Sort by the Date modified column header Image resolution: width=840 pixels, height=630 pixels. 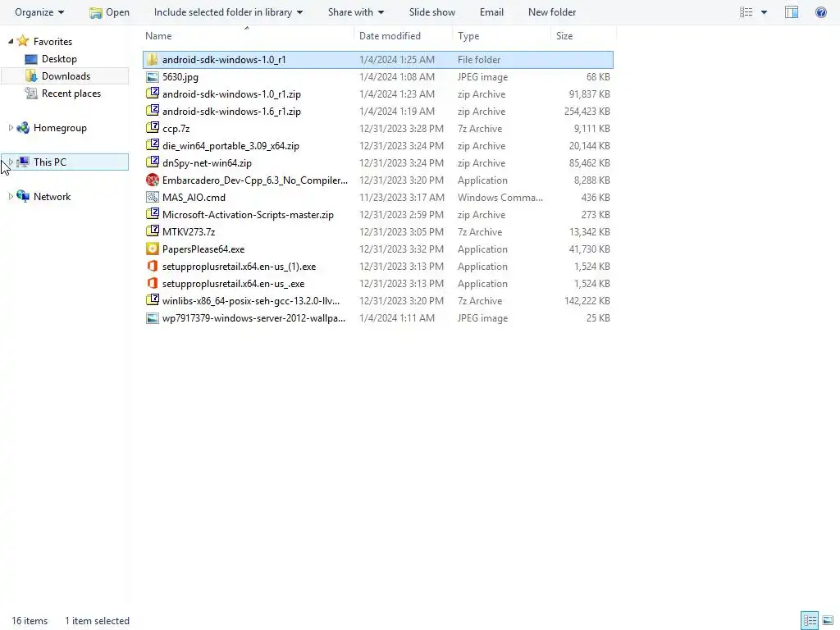click(x=390, y=36)
